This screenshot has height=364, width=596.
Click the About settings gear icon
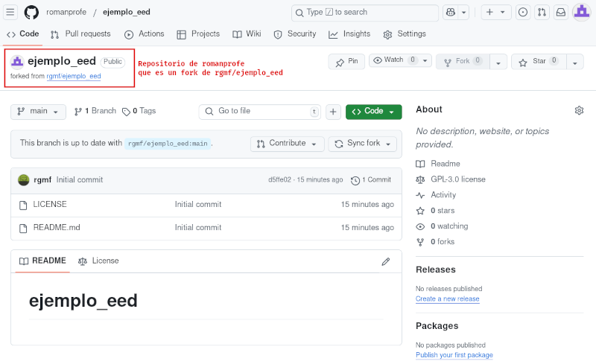click(579, 110)
